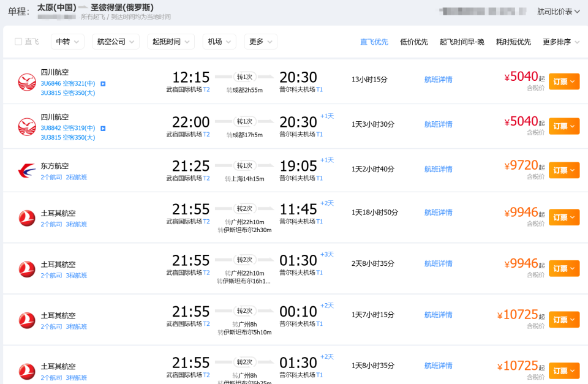This screenshot has height=384, width=588.
Task: Click the duration text 13小时15分
Action: click(369, 80)
